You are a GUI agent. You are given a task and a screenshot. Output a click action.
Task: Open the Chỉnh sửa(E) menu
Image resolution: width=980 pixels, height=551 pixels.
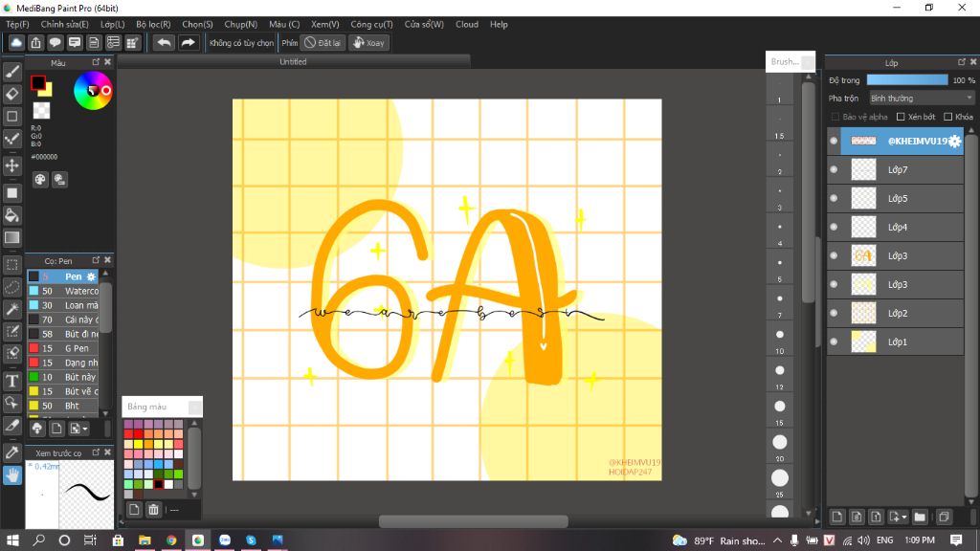(64, 24)
